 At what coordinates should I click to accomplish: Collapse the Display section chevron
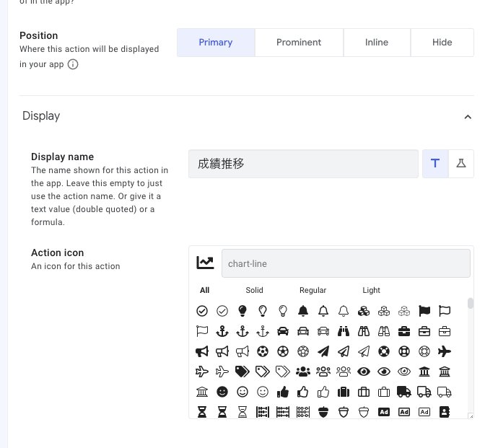[468, 117]
